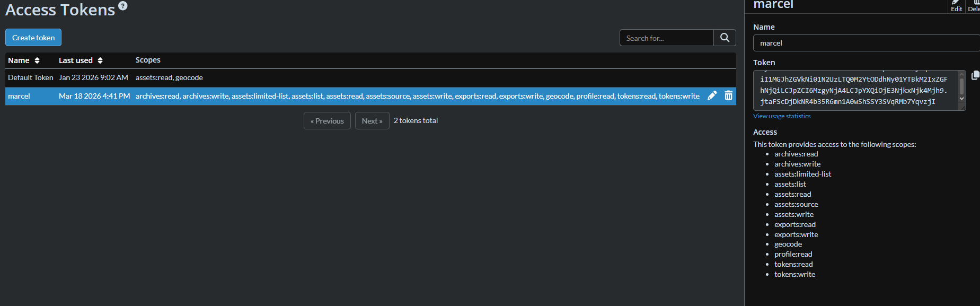Click Delete in the marcel details panel
Viewport: 980px width, 306px height.
tap(974, 6)
